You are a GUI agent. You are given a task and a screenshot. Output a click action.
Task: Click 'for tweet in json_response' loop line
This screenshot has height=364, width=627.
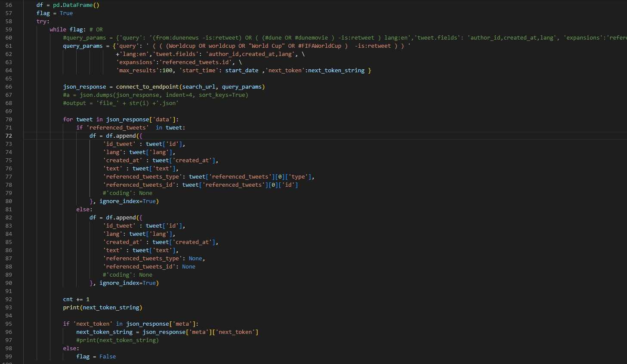point(120,120)
